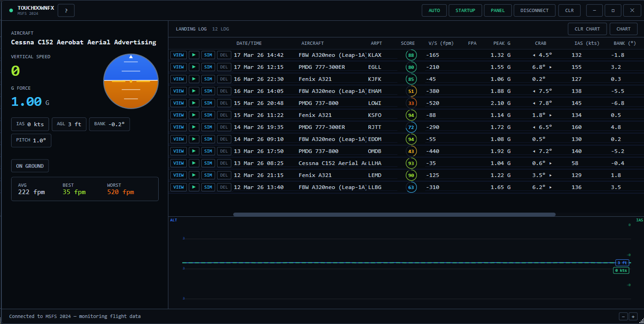Play replay for 17 Mar 14:42 KLAX landing

(x=194, y=55)
